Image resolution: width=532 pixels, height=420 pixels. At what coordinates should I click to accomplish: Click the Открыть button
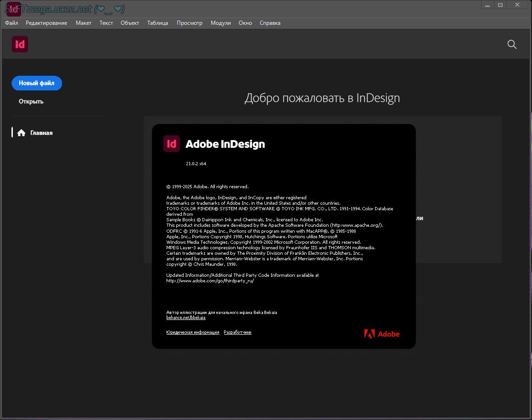(x=31, y=101)
